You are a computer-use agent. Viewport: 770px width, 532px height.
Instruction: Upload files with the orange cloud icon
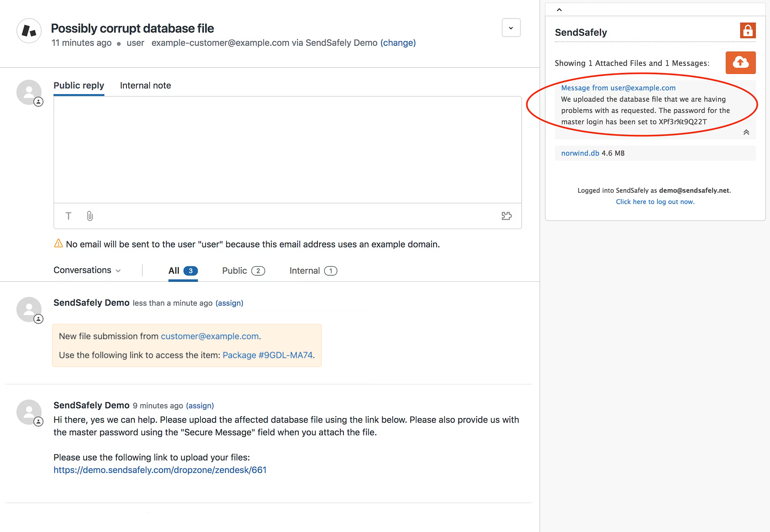740,62
